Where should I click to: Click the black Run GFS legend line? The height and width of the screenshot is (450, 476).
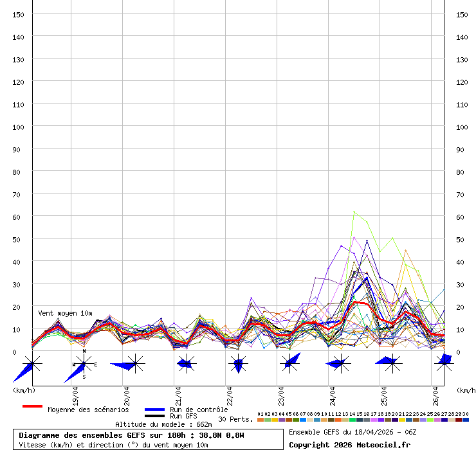pyautogui.click(x=155, y=416)
